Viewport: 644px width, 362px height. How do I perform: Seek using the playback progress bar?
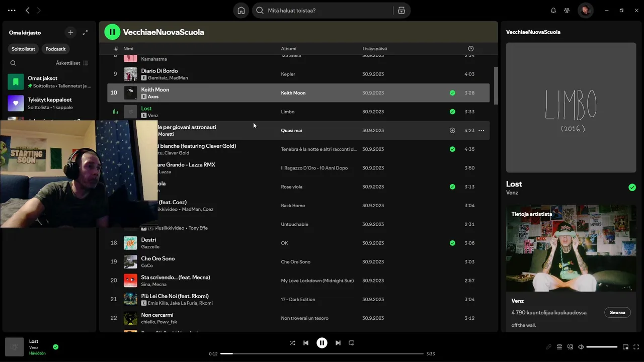[x=322, y=354]
